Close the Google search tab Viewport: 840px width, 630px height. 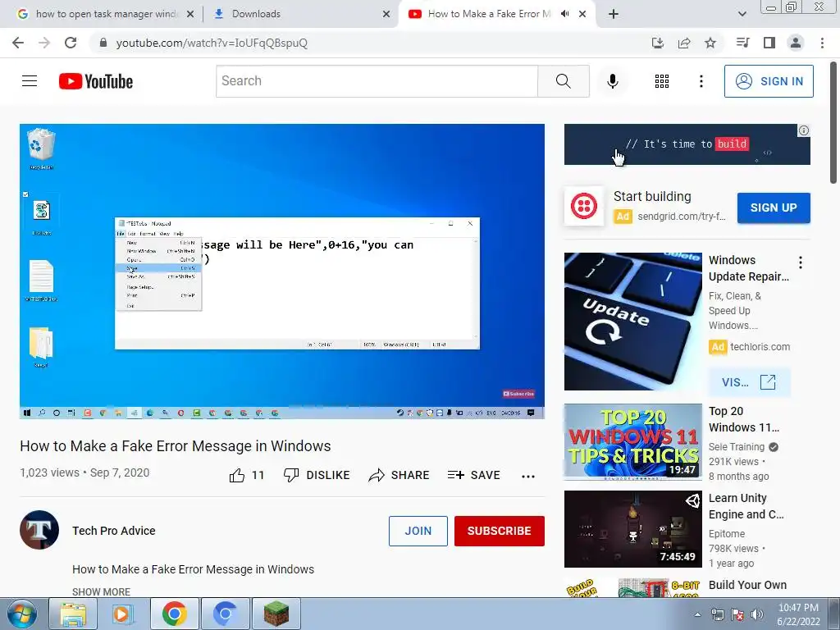click(190, 14)
